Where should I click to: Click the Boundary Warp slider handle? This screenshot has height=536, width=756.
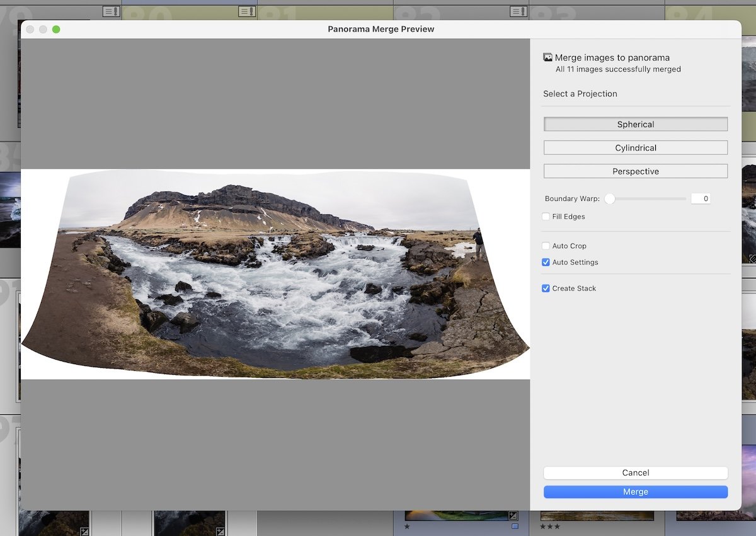pyautogui.click(x=609, y=198)
